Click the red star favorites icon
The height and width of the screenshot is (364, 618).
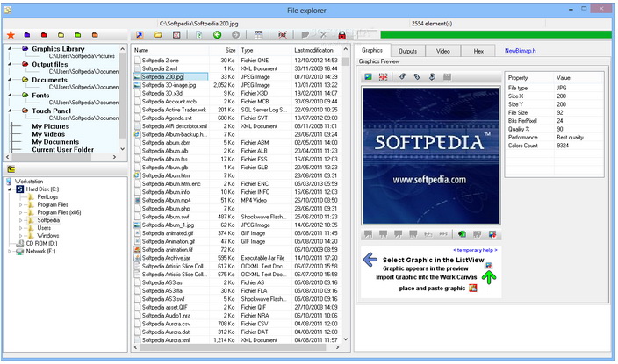pos(11,34)
